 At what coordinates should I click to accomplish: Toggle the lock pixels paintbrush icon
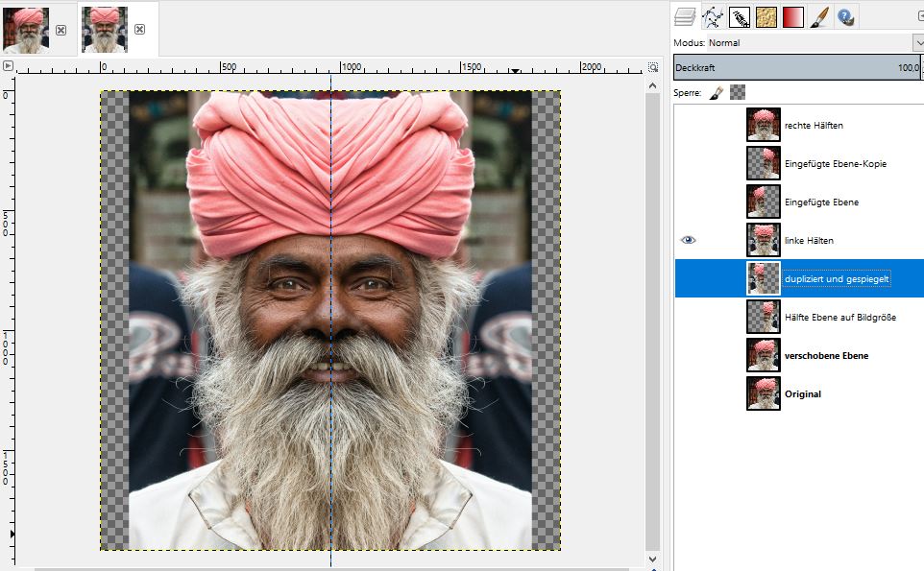pos(716,93)
